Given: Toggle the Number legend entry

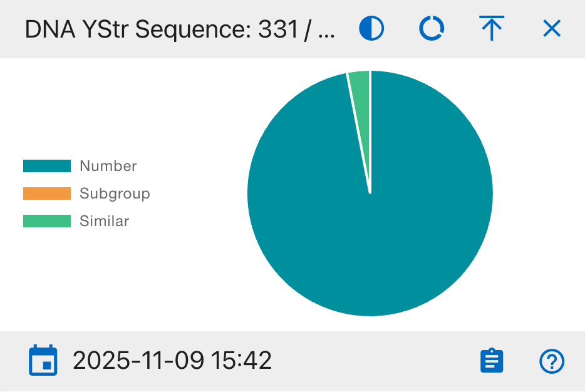Looking at the screenshot, I should coord(80,166).
